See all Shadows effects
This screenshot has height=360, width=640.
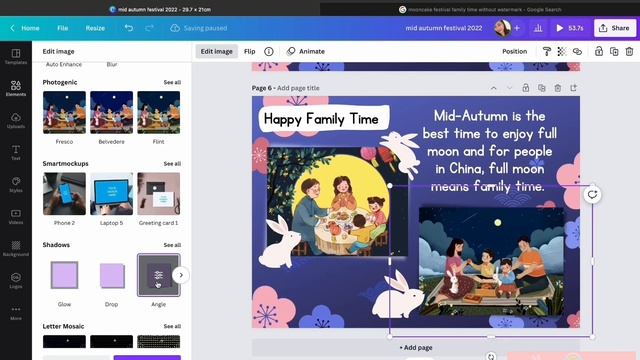(x=172, y=245)
